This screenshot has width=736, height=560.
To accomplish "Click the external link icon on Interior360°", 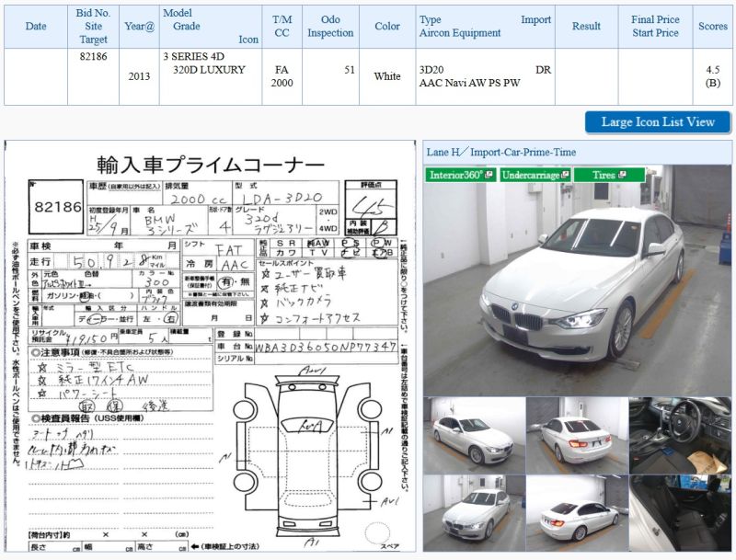I will (489, 175).
